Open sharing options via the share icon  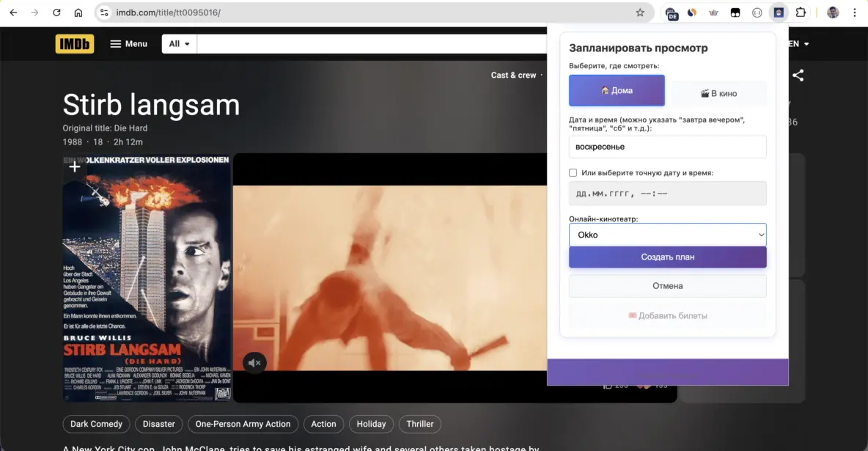pos(798,75)
